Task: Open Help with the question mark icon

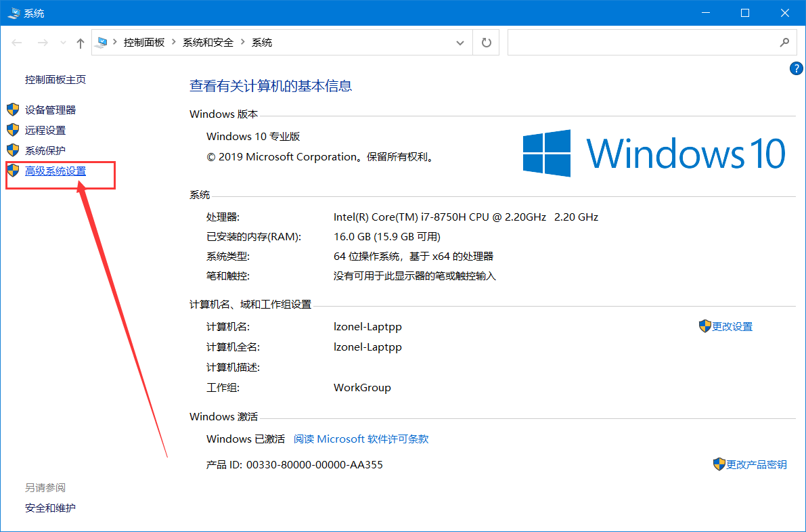Action: coord(797,68)
